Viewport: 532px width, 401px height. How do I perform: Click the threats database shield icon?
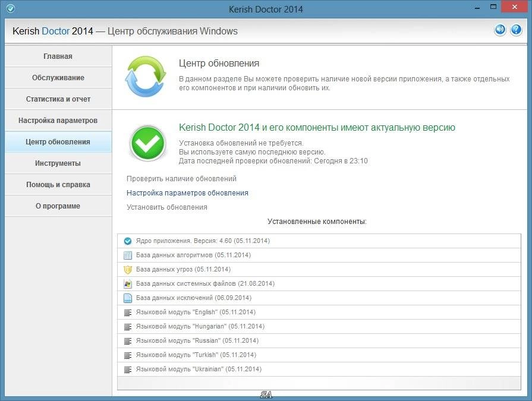pyautogui.click(x=128, y=270)
